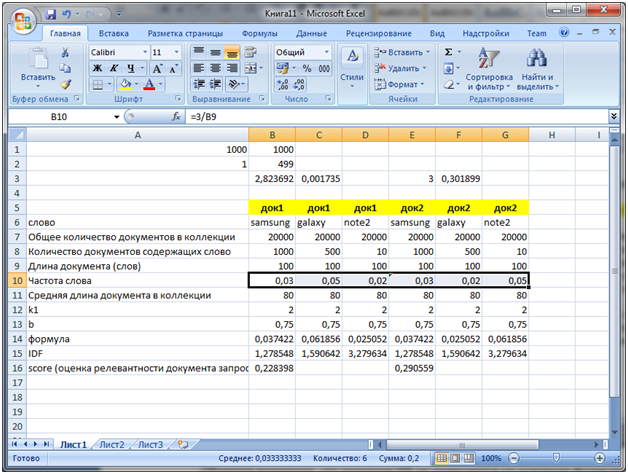The width and height of the screenshot is (628, 474).
Task: Align cell text right
Action: [232, 68]
